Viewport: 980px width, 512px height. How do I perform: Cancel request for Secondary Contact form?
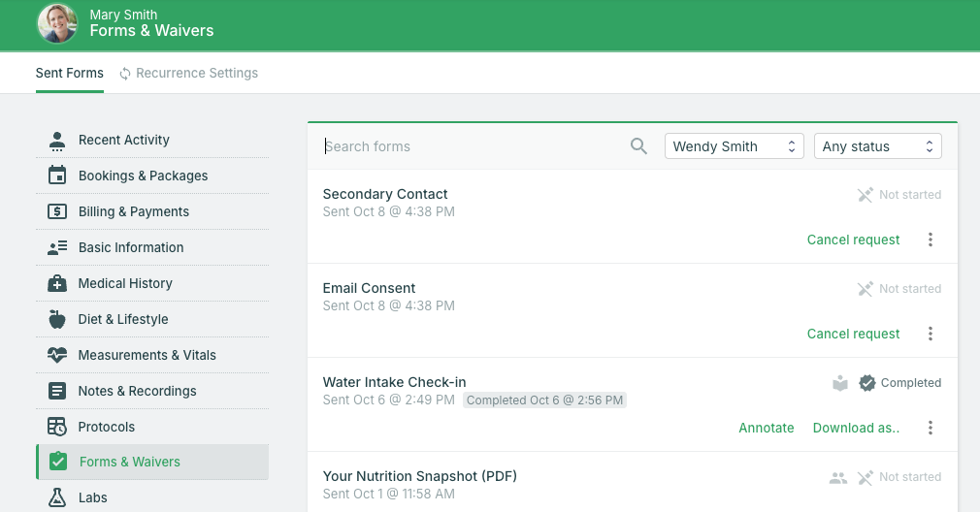pos(853,240)
